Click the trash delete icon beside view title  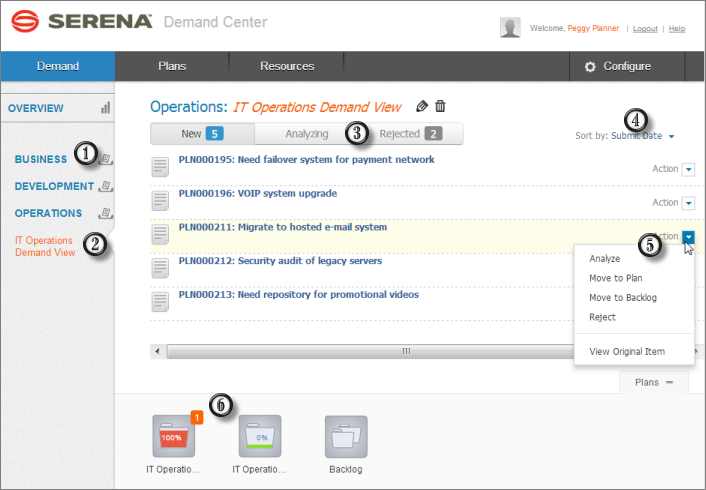(440, 106)
